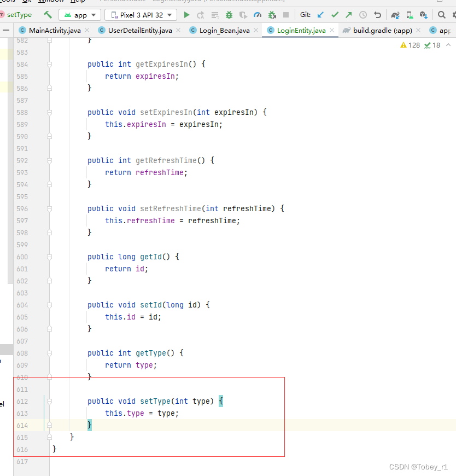
Task: Open the Profile app gauge icon
Action: coord(258,15)
